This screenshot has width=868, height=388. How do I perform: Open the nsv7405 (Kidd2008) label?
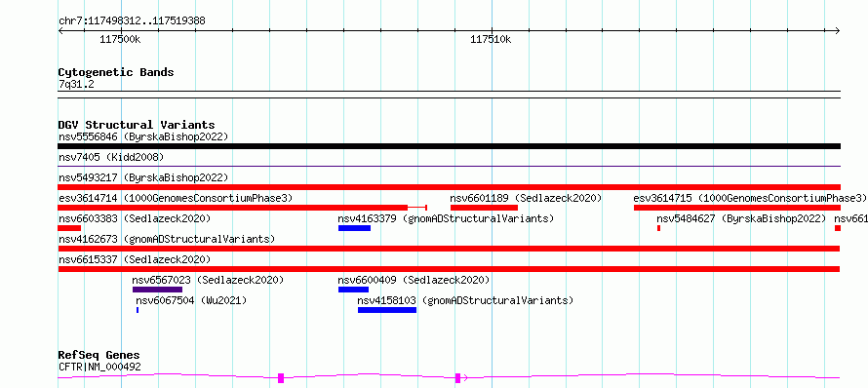pos(111,157)
